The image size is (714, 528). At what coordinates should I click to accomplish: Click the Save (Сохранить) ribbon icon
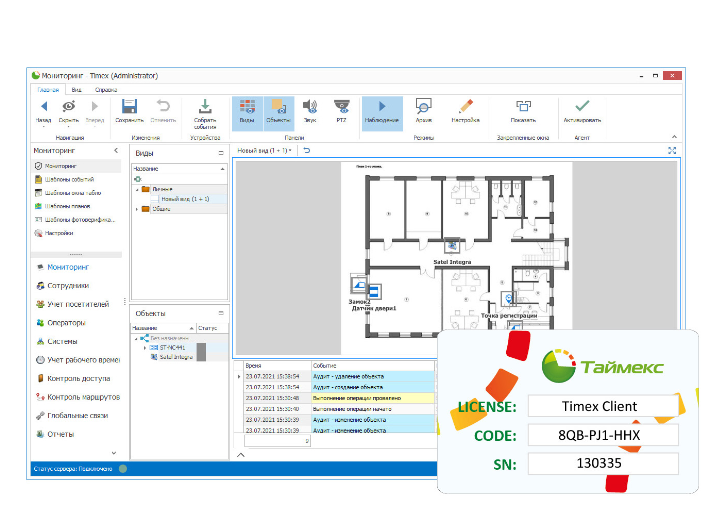[x=129, y=108]
